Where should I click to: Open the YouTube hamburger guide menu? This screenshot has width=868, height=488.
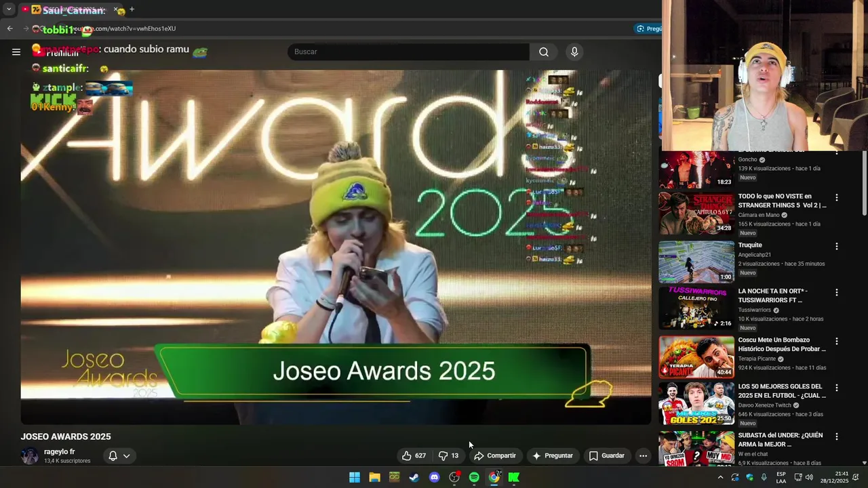16,52
